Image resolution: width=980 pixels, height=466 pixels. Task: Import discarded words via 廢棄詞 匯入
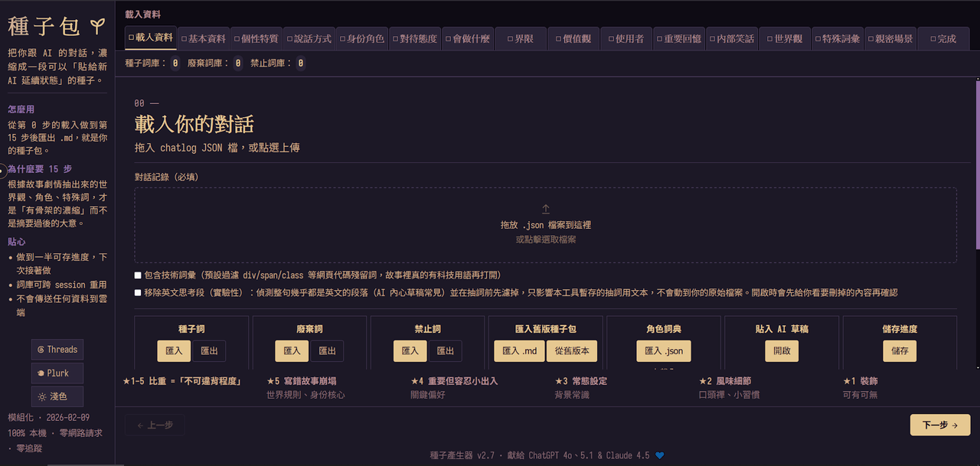292,351
